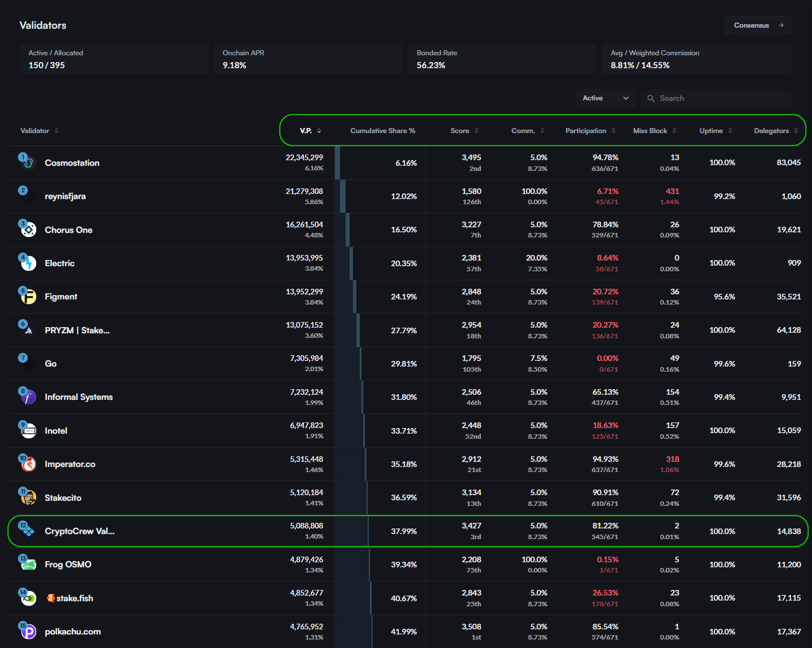This screenshot has width=812, height=648.
Task: Open the Frog OSMO validator link
Action: [68, 565]
